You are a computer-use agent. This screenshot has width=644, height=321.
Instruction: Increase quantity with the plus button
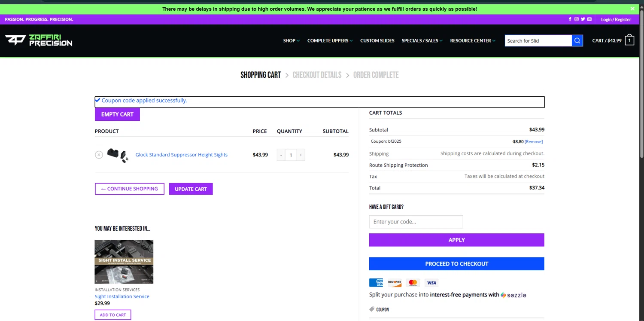click(x=301, y=155)
